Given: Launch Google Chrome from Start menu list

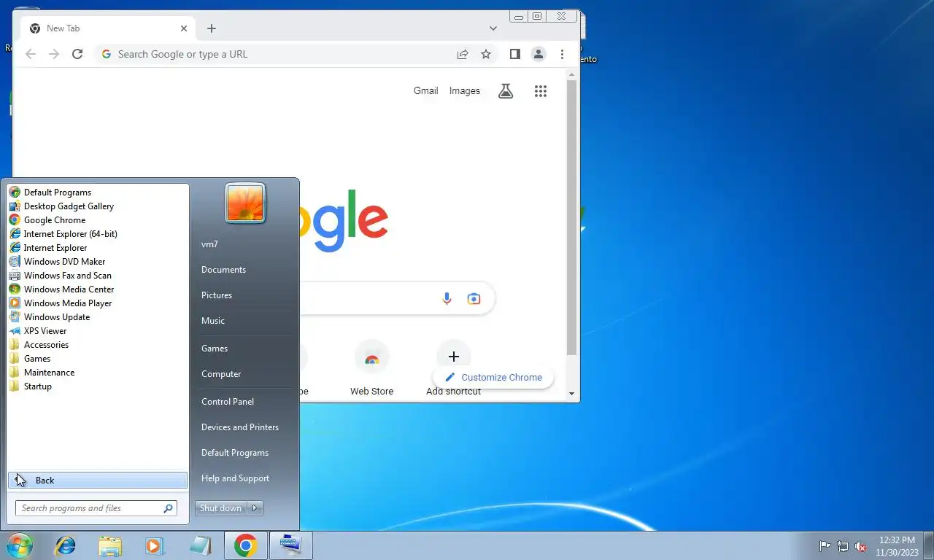Looking at the screenshot, I should pyautogui.click(x=47, y=220).
